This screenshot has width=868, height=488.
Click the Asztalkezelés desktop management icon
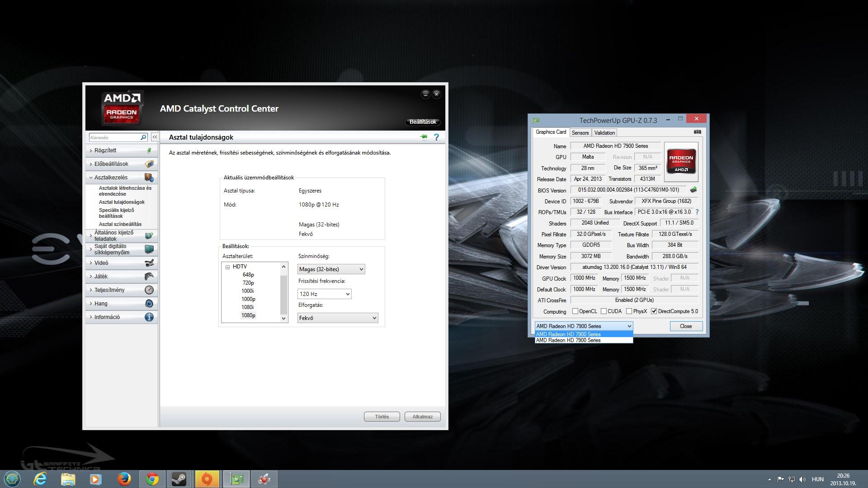point(149,178)
